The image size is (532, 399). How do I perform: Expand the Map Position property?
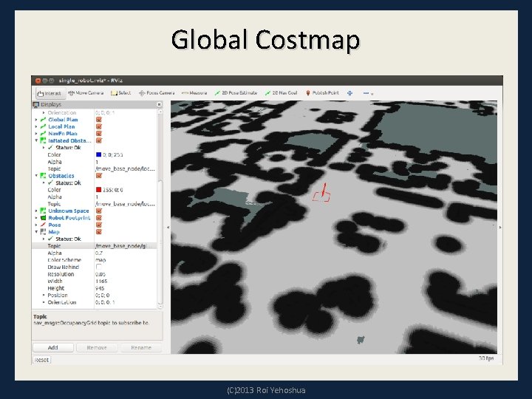44,295
